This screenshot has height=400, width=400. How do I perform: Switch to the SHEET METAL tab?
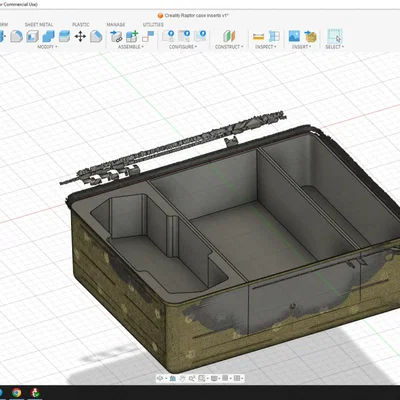39,25
